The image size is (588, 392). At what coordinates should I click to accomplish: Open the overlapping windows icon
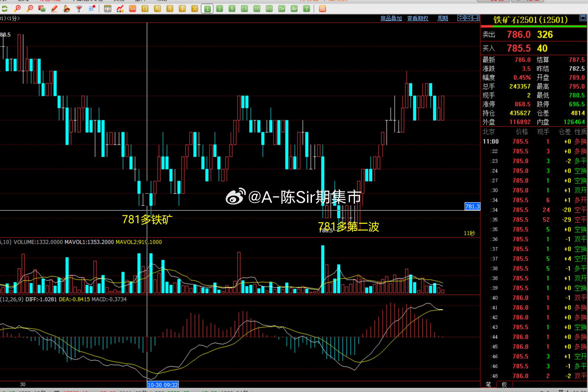(x=42, y=9)
